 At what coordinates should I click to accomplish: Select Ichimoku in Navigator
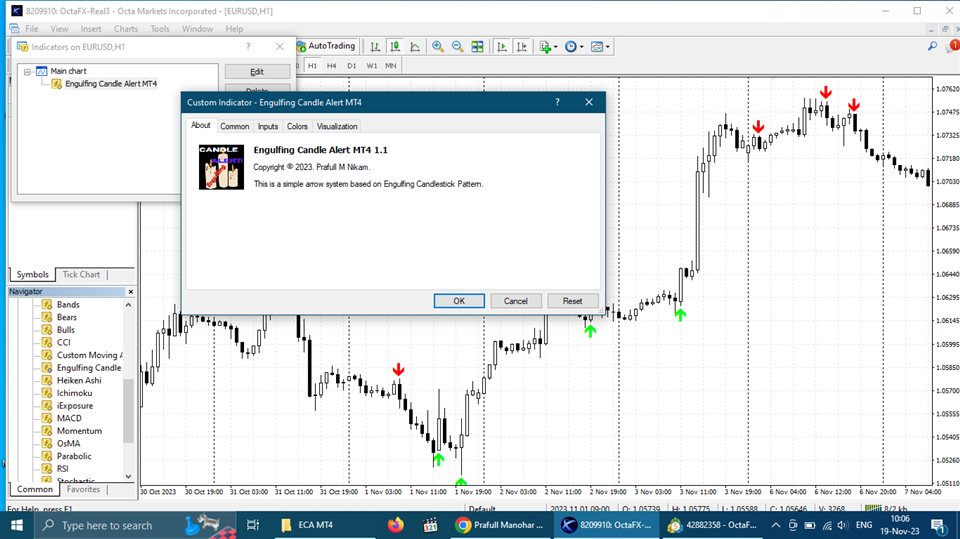click(x=75, y=393)
